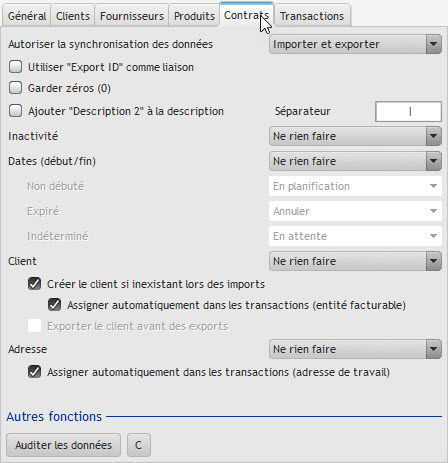
Task: Check the Garder zéros (0) box
Action: [15, 88]
